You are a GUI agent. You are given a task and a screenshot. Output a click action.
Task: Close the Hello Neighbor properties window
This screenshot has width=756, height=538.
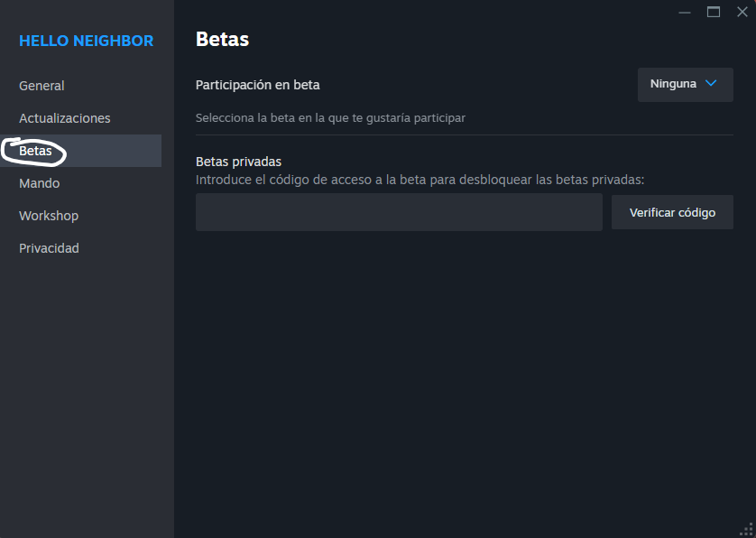coord(742,12)
